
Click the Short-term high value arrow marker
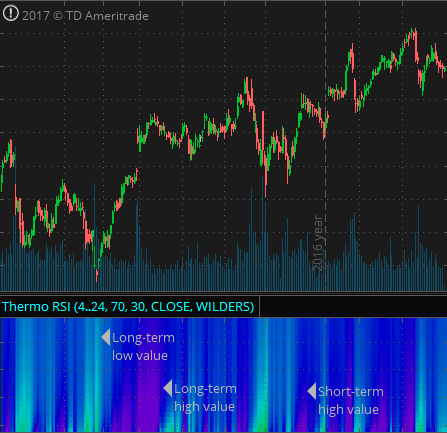click(312, 391)
